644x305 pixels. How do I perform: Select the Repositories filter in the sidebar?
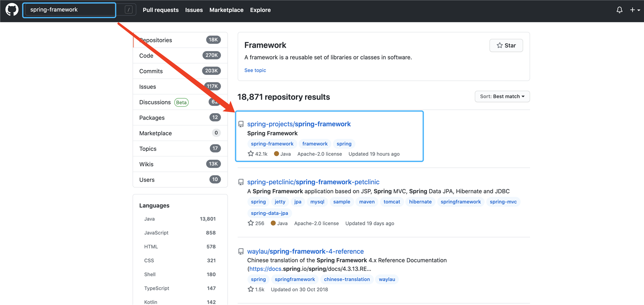[x=180, y=40]
